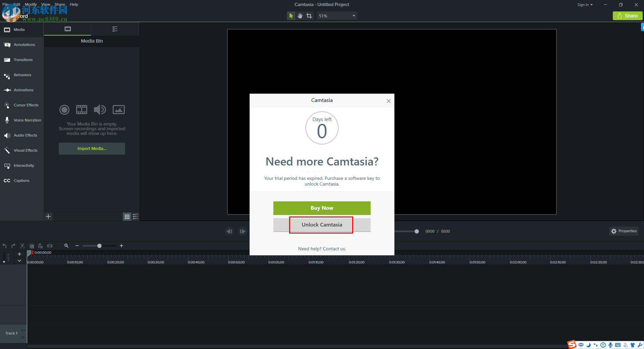Add media with plus in Media Bin
This screenshot has width=644, height=349.
click(48, 216)
